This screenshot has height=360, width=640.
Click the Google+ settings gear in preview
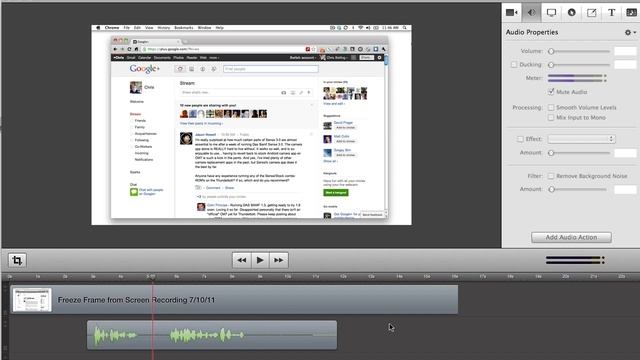[380, 58]
